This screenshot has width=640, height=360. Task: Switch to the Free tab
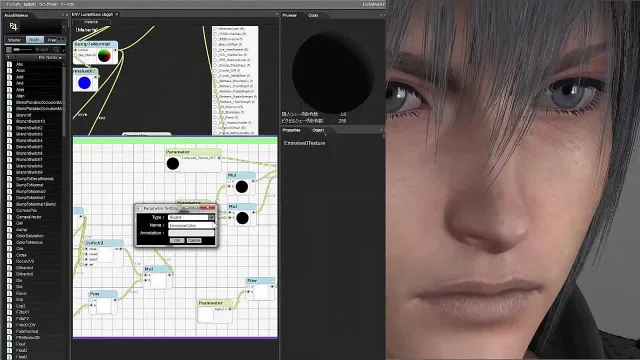tap(51, 40)
